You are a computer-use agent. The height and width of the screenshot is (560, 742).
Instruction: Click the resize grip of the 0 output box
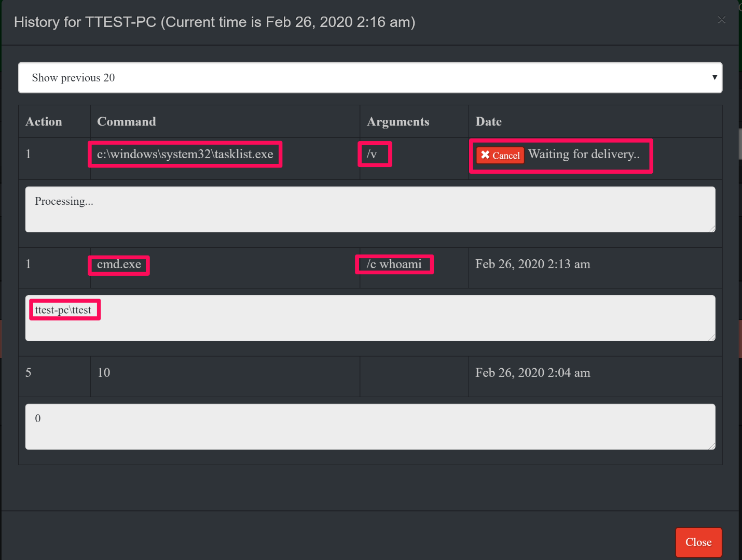point(712,446)
